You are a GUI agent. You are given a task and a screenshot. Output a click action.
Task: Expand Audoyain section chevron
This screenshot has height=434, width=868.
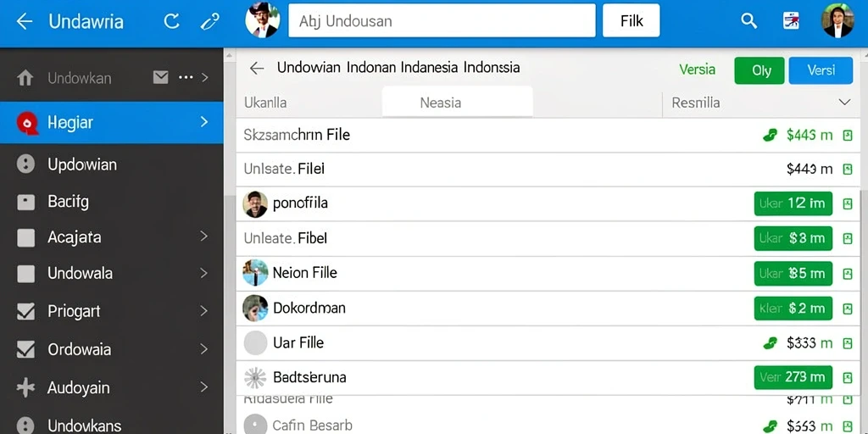click(x=204, y=387)
